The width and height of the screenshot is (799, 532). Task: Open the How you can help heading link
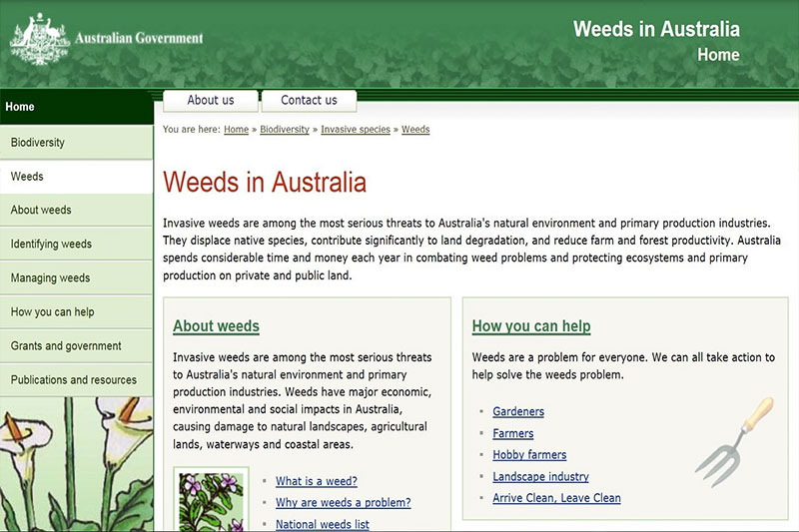coord(531,326)
